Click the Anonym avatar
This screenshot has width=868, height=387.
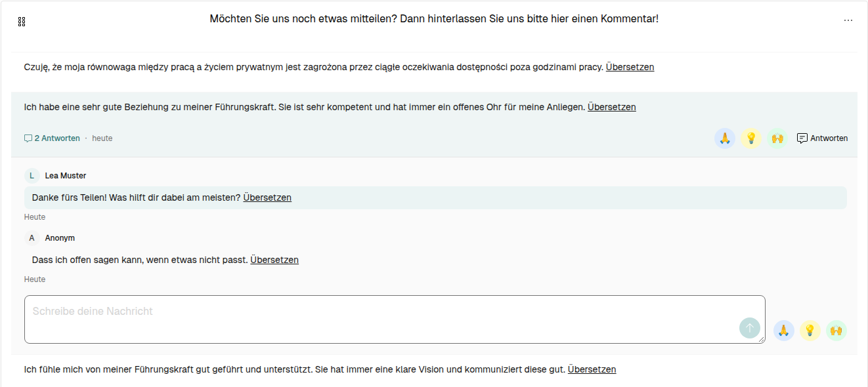32,238
